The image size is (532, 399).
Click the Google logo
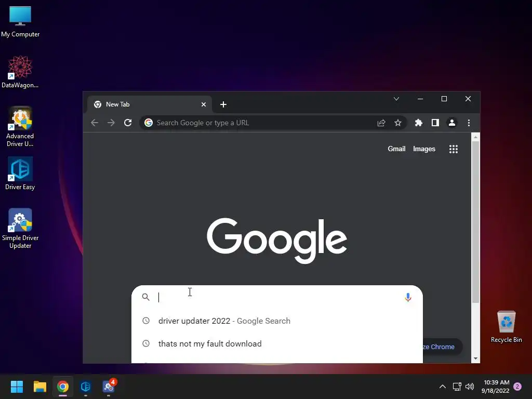click(277, 240)
